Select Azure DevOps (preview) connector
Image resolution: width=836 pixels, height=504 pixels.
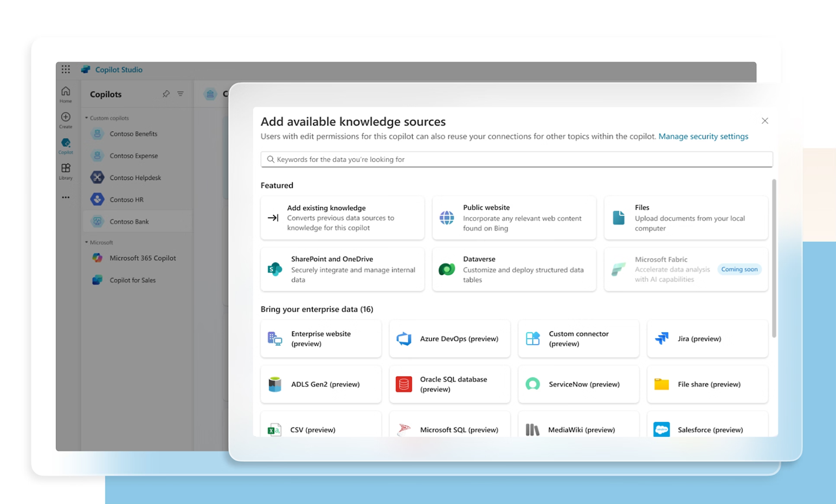point(450,339)
